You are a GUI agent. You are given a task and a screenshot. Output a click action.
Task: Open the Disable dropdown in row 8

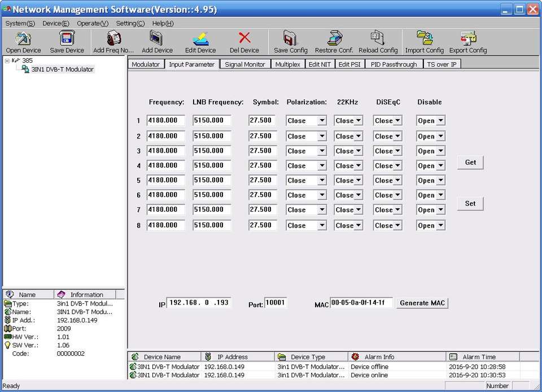(440, 226)
